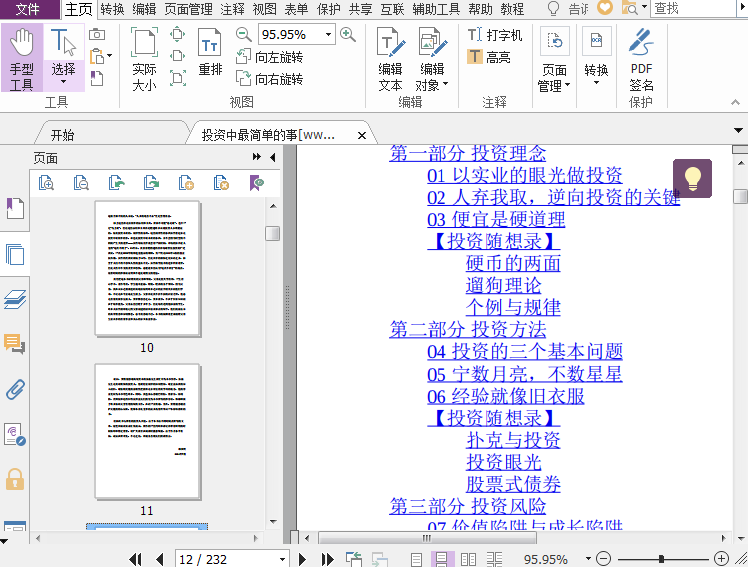
Task: Open the layers panel in the sidebar
Action: click(x=15, y=299)
